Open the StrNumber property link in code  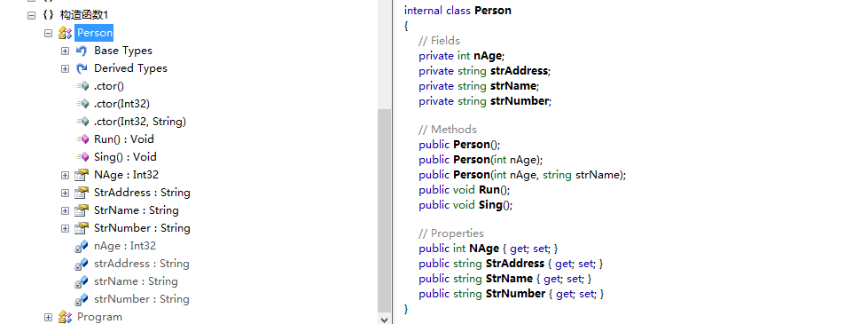tap(515, 294)
